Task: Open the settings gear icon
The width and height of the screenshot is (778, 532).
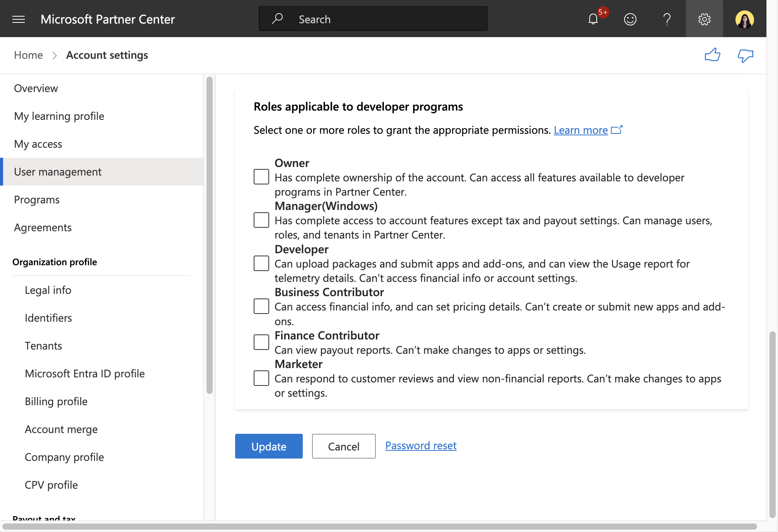Action: click(x=705, y=19)
